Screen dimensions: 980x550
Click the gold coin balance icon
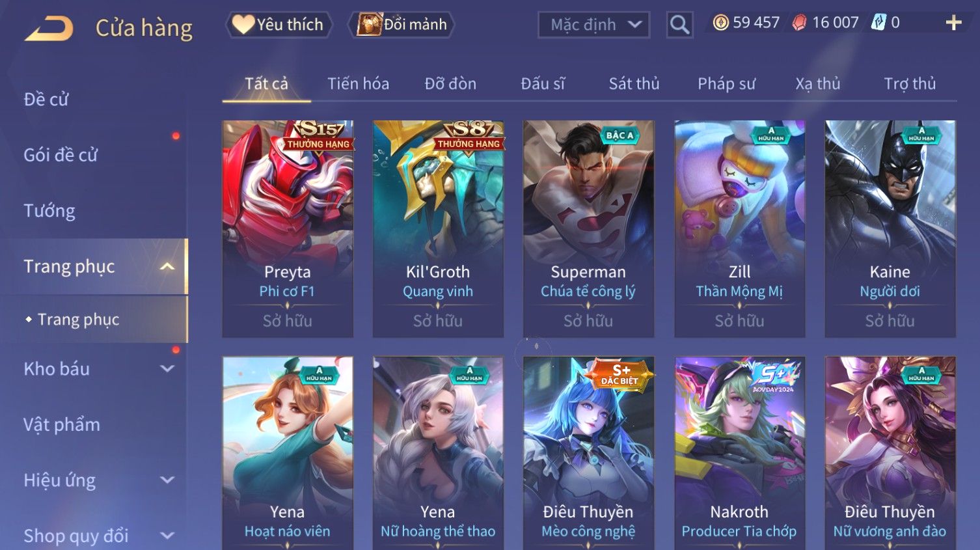point(720,23)
